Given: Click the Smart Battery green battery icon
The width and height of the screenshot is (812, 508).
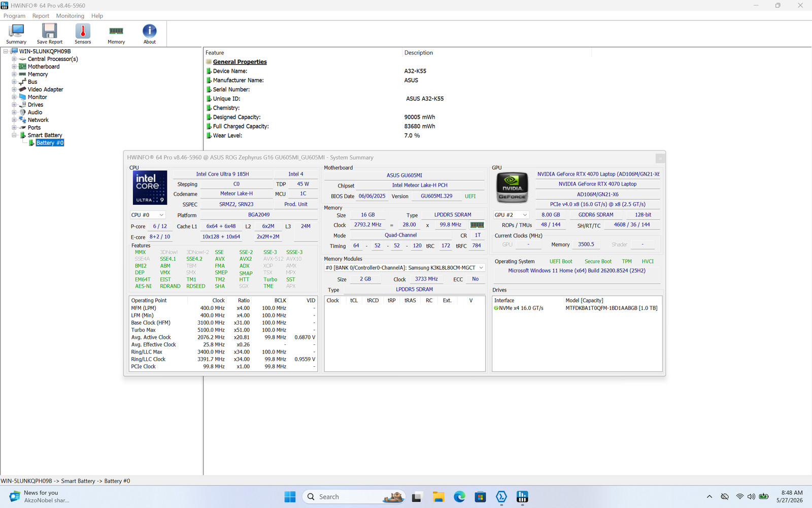Looking at the screenshot, I should 22,135.
